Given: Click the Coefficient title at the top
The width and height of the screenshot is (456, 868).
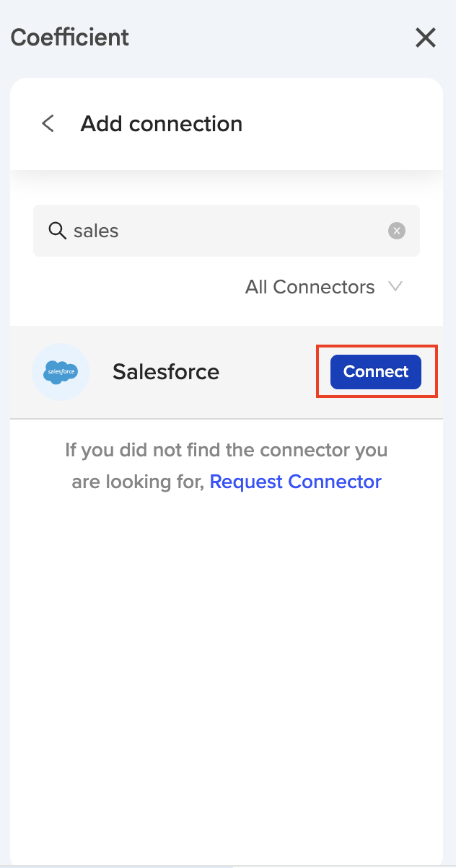Looking at the screenshot, I should (69, 37).
